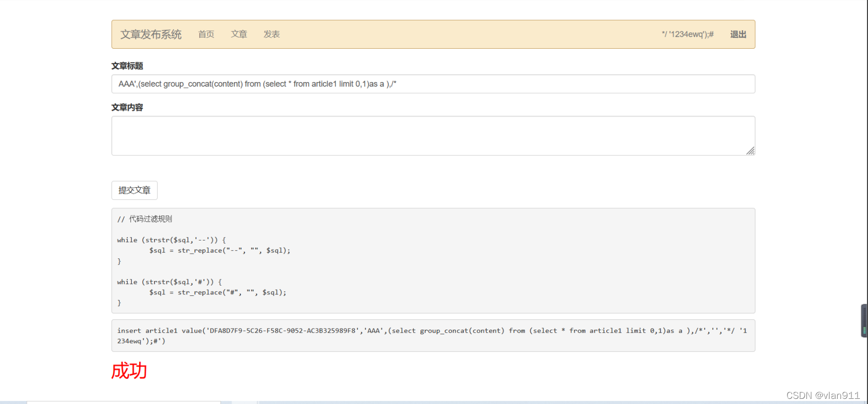Focus the 文章标题 input field

pyautogui.click(x=433, y=84)
